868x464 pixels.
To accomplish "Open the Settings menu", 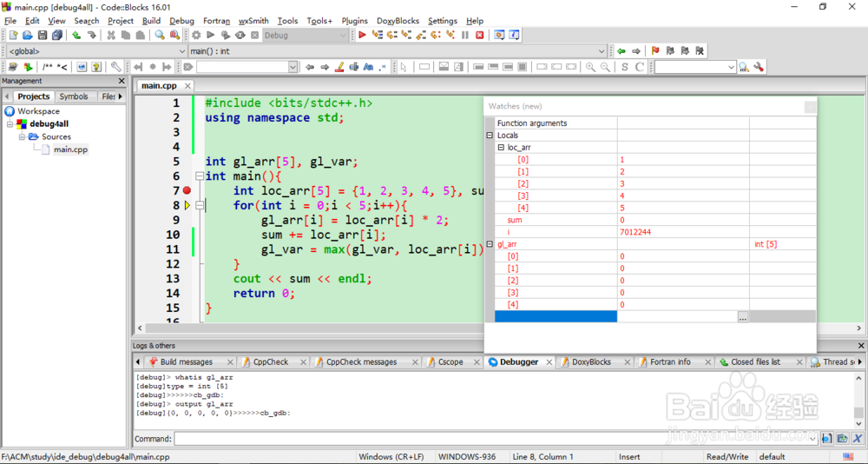I will click(443, 21).
